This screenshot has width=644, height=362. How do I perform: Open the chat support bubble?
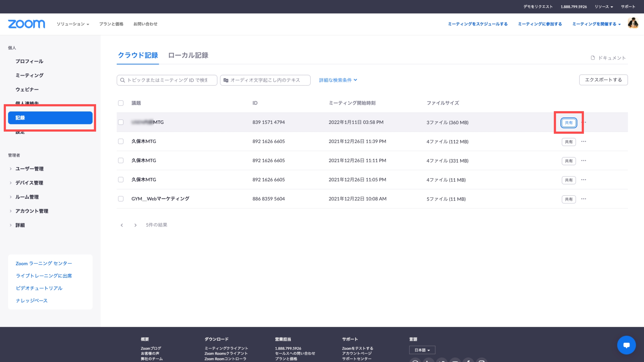point(626,345)
